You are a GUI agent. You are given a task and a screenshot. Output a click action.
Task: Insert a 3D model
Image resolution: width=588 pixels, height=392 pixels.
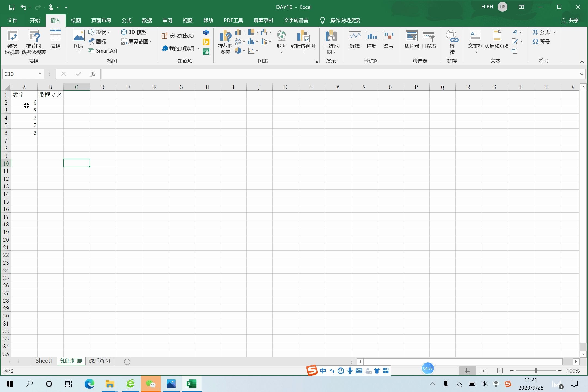point(134,32)
